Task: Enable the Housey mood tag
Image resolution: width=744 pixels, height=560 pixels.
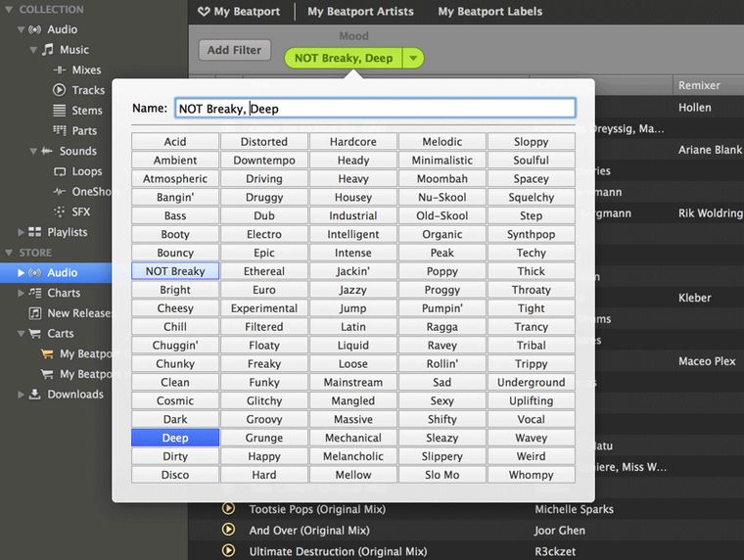Action: pos(353,197)
